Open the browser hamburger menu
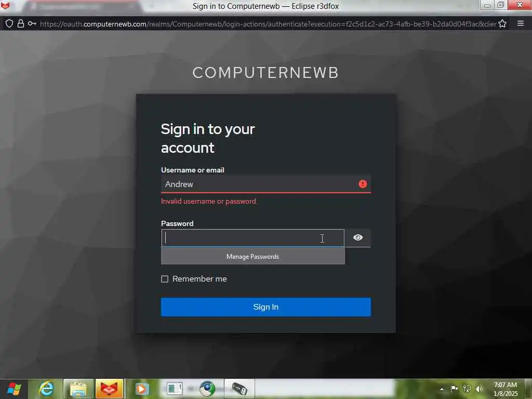 point(521,23)
